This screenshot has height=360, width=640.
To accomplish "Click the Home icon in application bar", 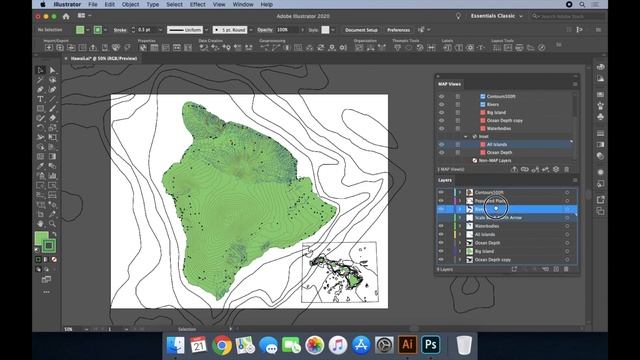I will [66, 16].
